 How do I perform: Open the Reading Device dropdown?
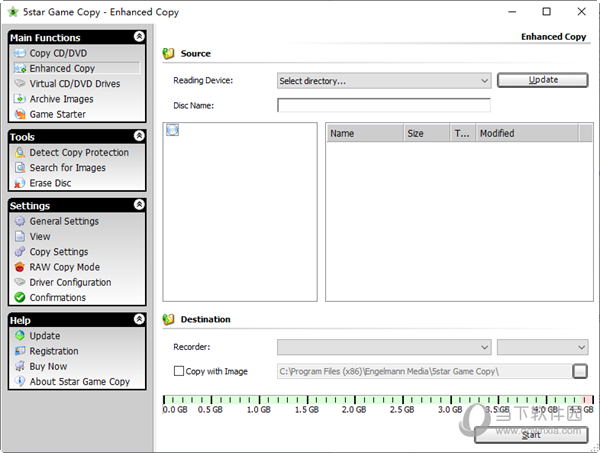pyautogui.click(x=384, y=81)
